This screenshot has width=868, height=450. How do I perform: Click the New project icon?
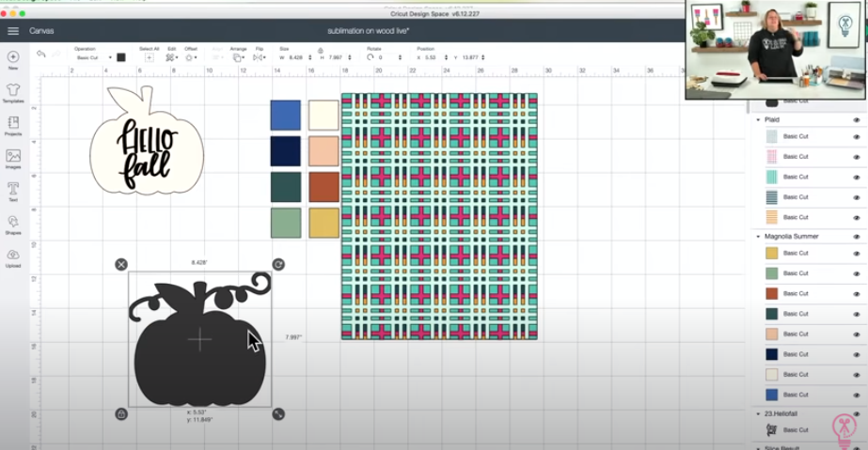point(13,57)
